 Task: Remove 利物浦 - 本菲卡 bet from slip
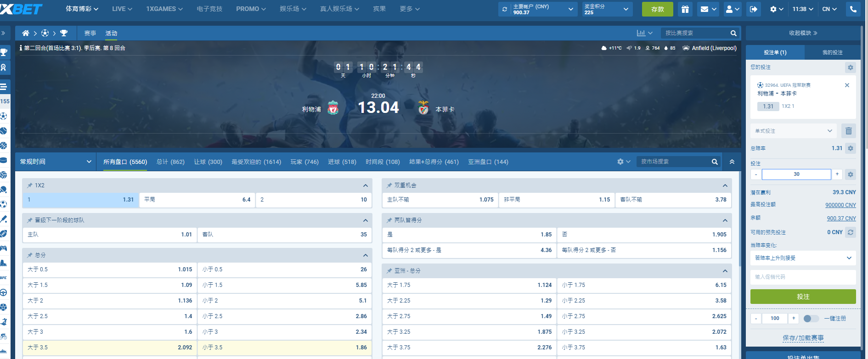click(847, 85)
